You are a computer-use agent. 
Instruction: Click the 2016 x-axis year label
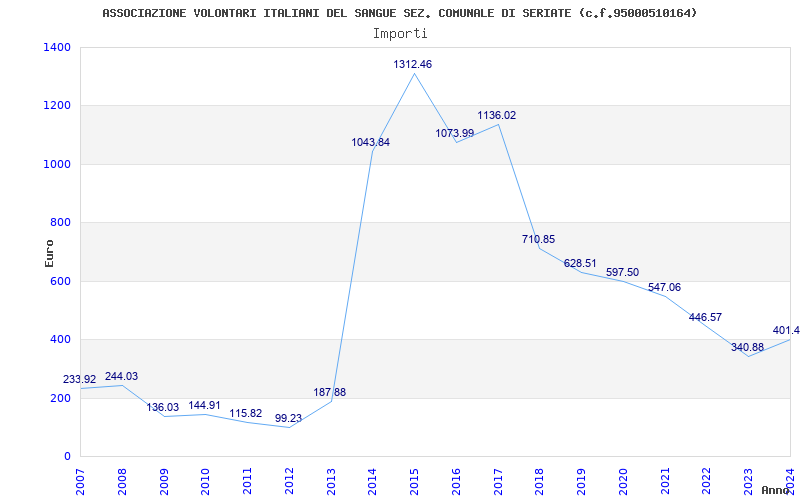[x=456, y=481]
